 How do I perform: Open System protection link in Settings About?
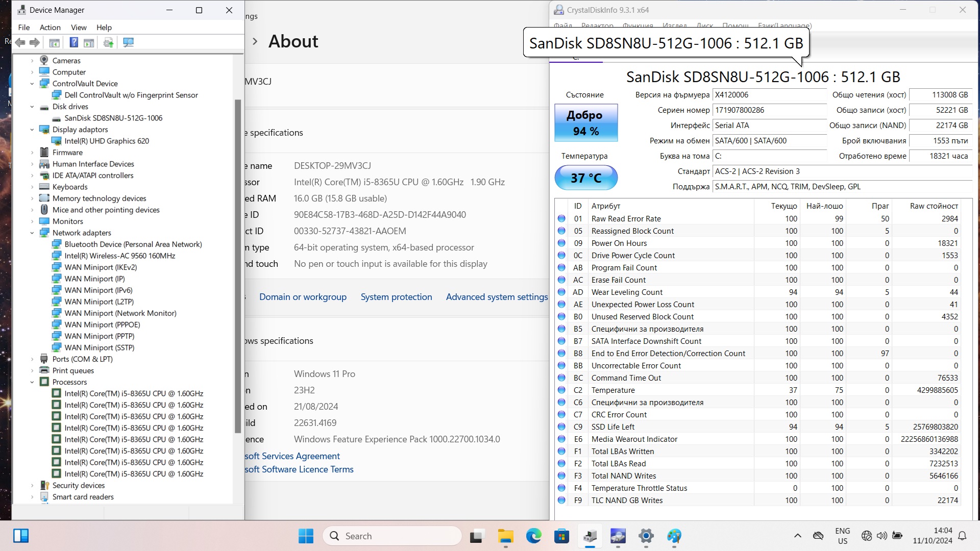click(x=396, y=297)
